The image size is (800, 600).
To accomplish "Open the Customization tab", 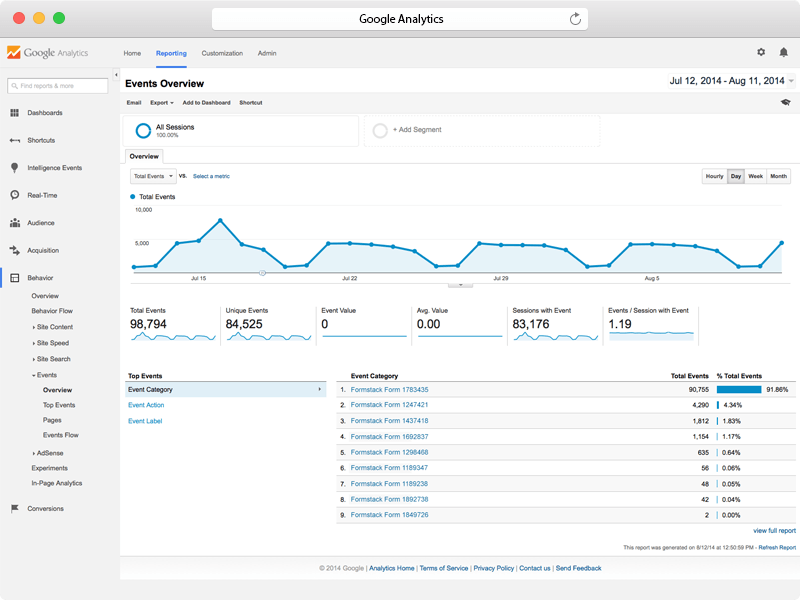I will point(222,53).
